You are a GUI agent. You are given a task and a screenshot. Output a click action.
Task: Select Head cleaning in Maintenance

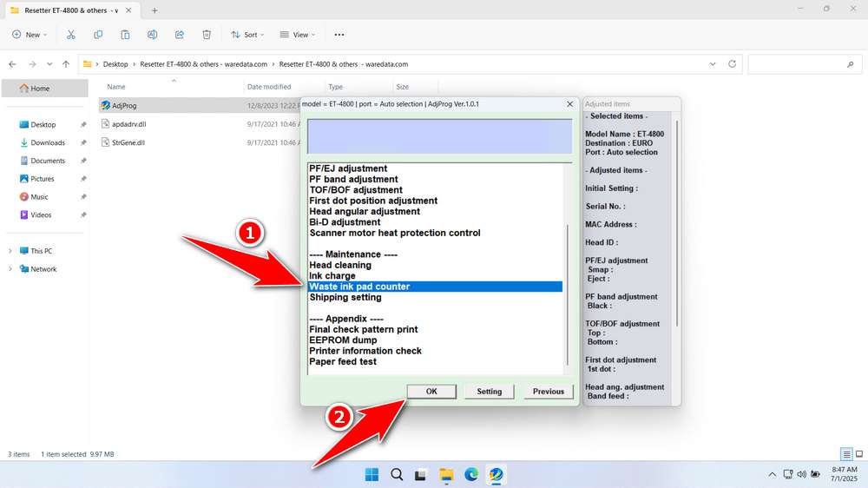click(340, 265)
